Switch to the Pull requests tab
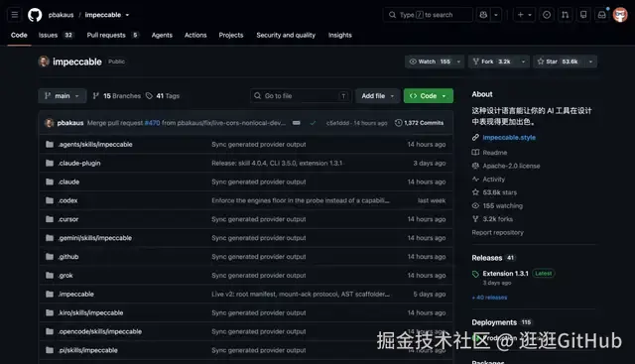The image size is (635, 364). 112,36
